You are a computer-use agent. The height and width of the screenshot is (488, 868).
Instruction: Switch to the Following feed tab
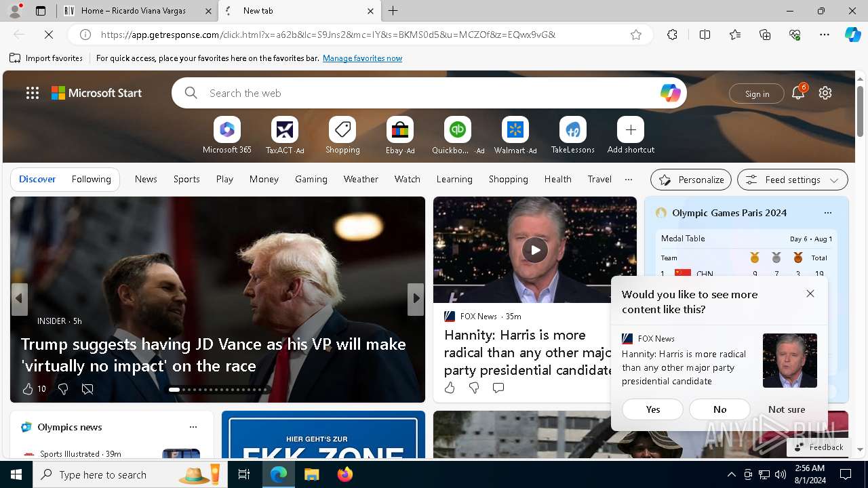[92, 179]
